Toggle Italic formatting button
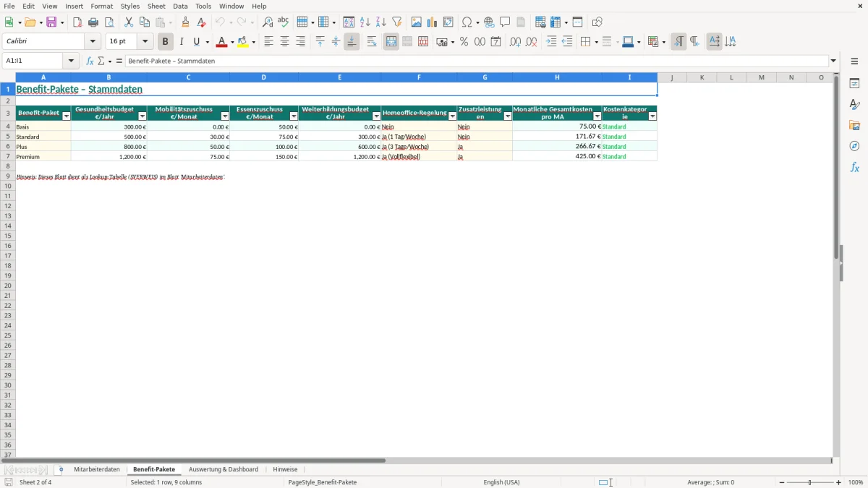The height and width of the screenshot is (488, 868). coord(182,42)
